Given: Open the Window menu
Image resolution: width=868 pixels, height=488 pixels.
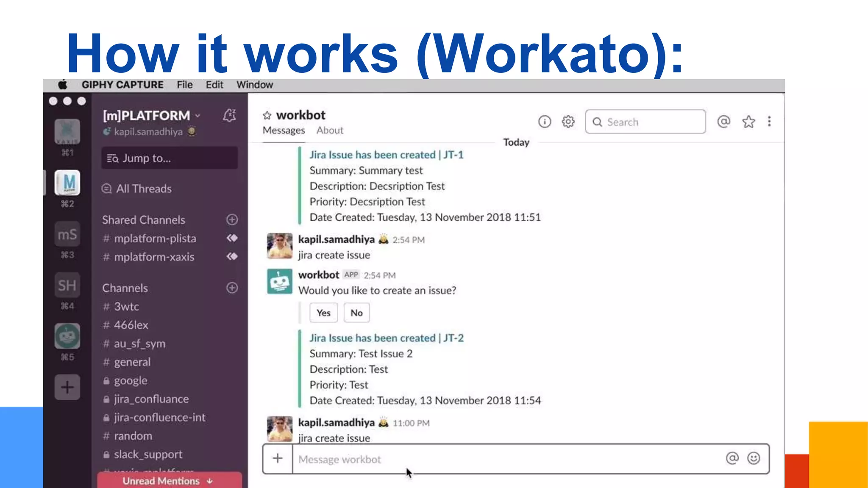Looking at the screenshot, I should point(255,85).
